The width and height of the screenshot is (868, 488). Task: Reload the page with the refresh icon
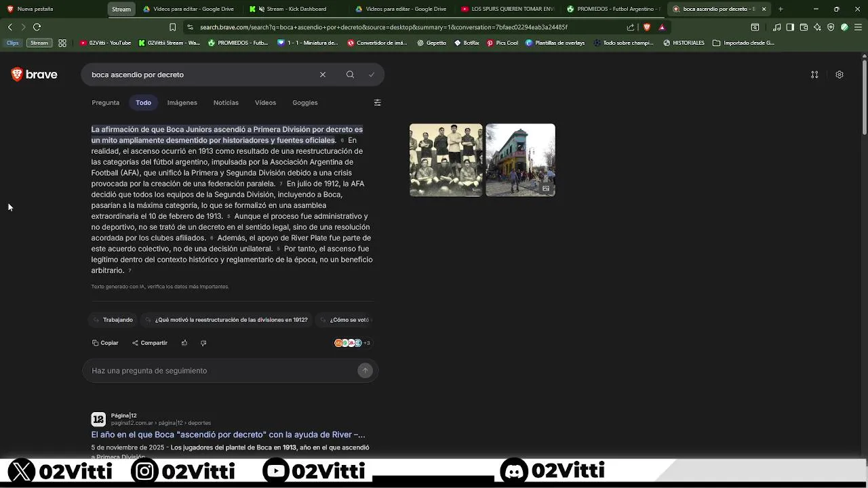point(37,27)
